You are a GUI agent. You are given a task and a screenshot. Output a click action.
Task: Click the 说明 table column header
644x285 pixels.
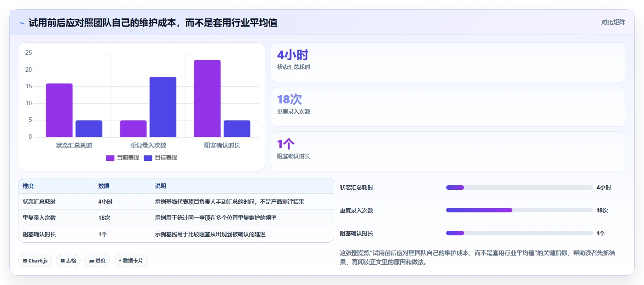(161, 186)
